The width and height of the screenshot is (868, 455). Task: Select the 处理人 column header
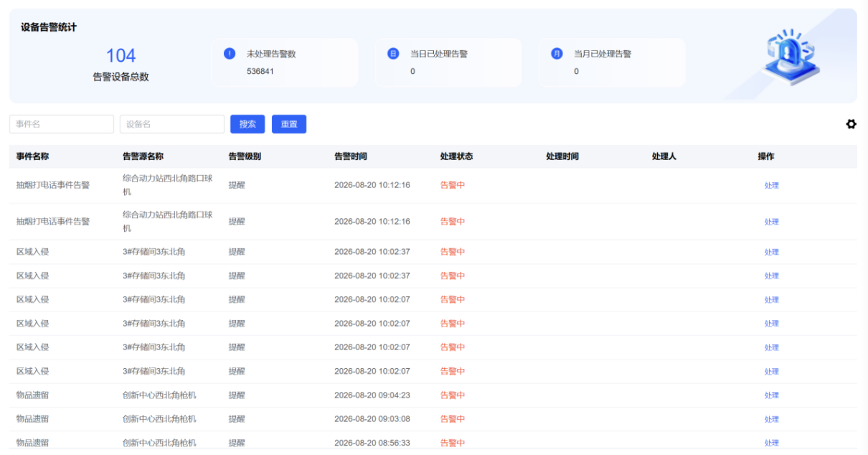point(664,156)
